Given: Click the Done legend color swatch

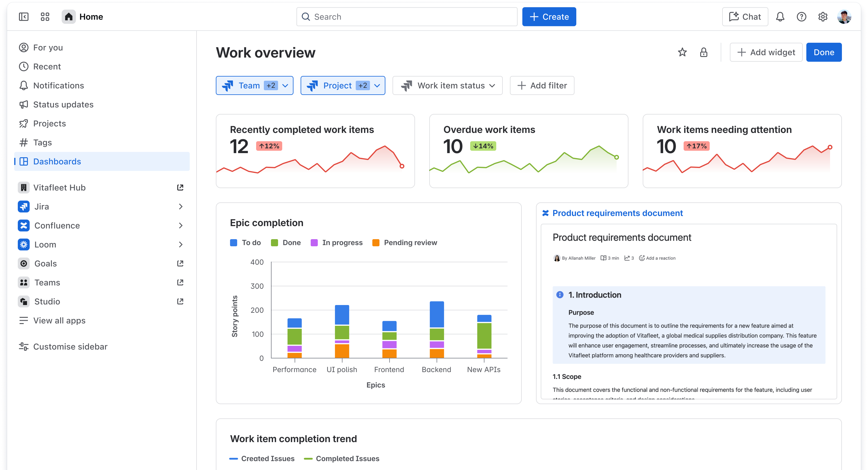Looking at the screenshot, I should 275,243.
